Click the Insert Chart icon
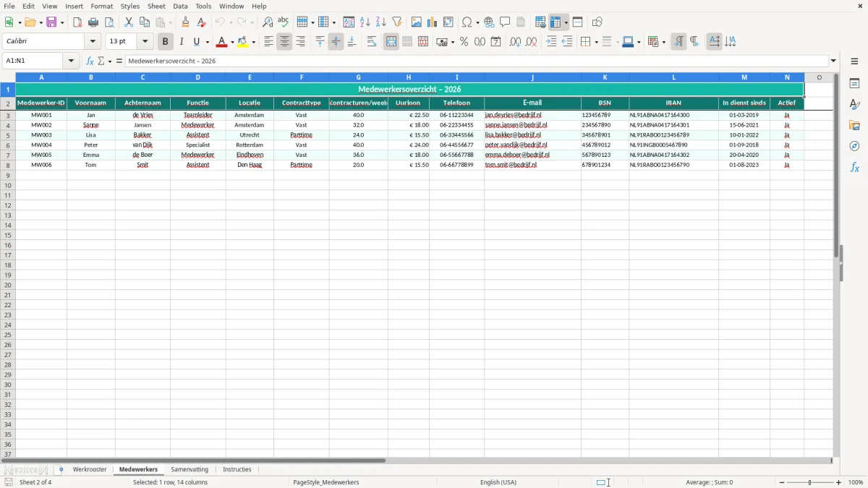This screenshot has height=488, width=868. click(433, 22)
